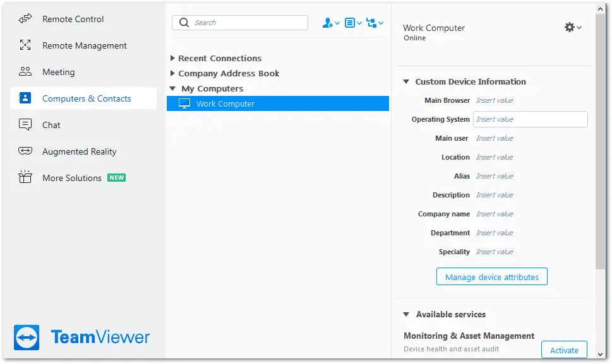The height and width of the screenshot is (364, 612).
Task: Open the group options dropdown arrow
Action: pyautogui.click(x=381, y=23)
